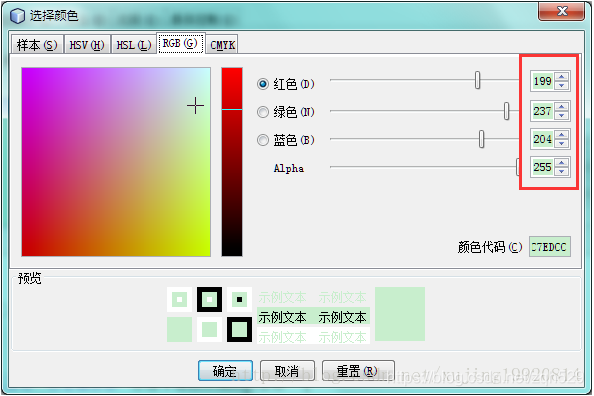Click the green channel slider handle
Screen dimensions: 594x396
[506, 111]
